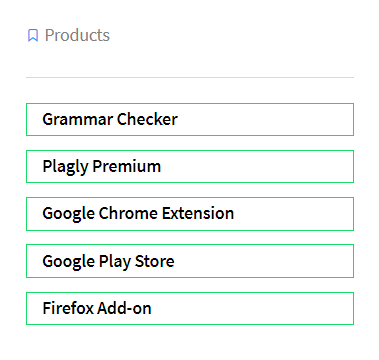This screenshot has width=379, height=360.
Task: Choose the Checker product entry
Action: coord(190,119)
